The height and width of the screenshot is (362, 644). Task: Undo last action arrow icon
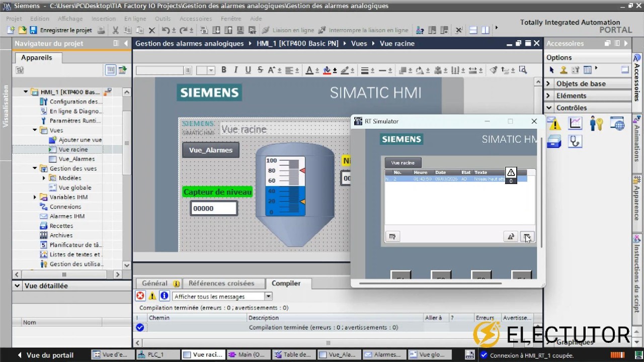click(x=166, y=30)
